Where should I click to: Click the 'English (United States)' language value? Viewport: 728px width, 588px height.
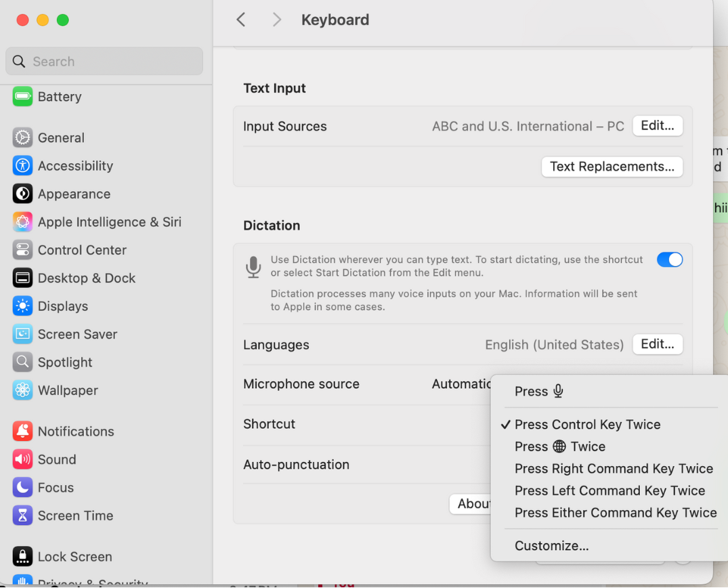[x=554, y=345]
